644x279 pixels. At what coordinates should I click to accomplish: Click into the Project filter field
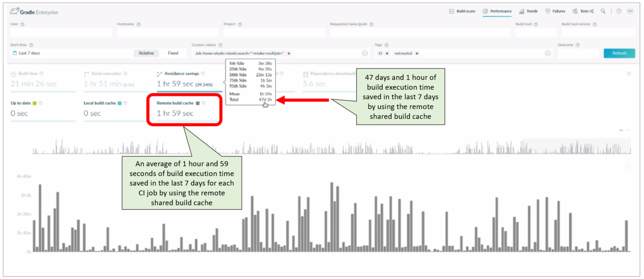pos(274,33)
